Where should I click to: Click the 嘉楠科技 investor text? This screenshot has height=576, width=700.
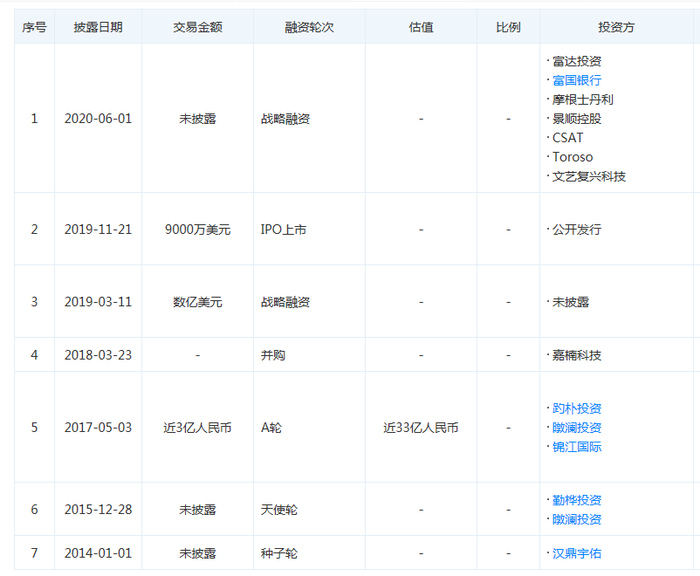click(576, 355)
